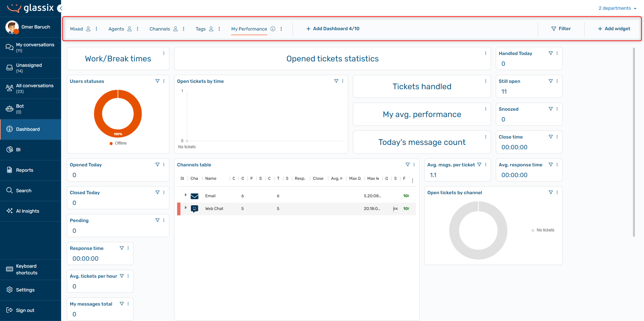This screenshot has width=644, height=321.
Task: Open the 2 departments dropdown
Action: pos(617,8)
